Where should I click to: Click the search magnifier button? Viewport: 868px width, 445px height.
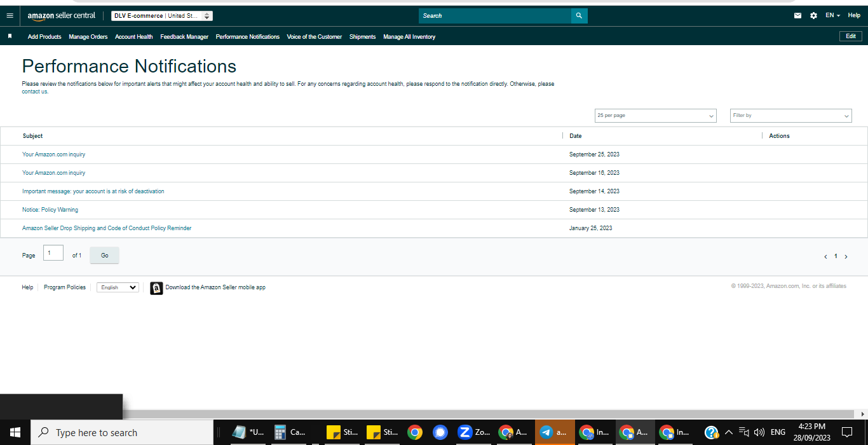pyautogui.click(x=579, y=15)
